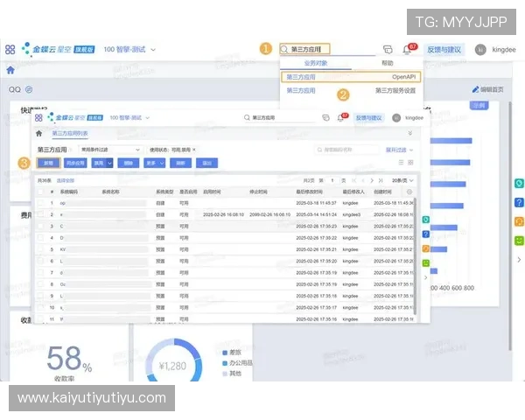Check the checkbox for table row 3
Viewport: 525px width, 420px height.
40,226
